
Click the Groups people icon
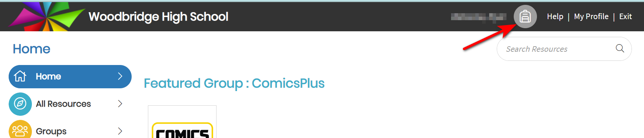point(20,130)
